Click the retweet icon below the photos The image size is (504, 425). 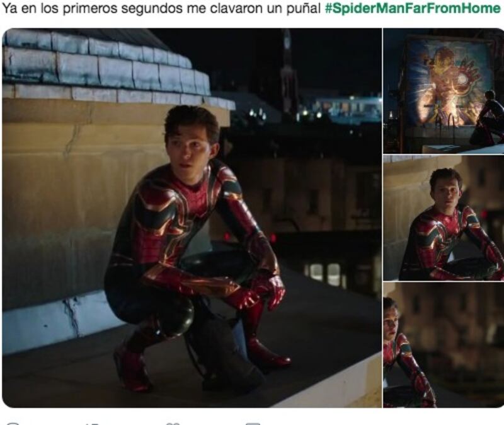(x=92, y=424)
